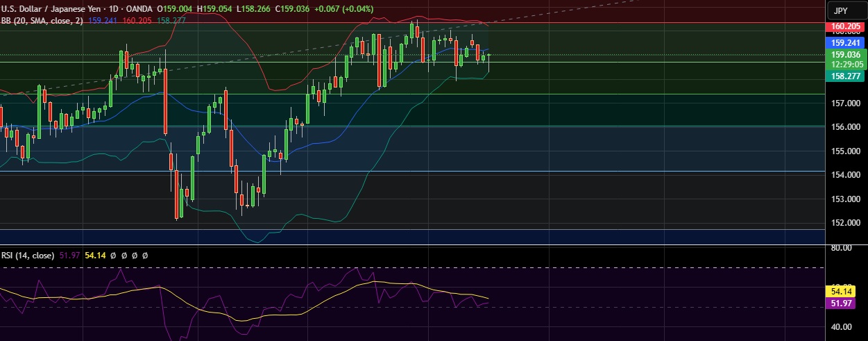Click 153.000 on the price axis
The height and width of the screenshot is (341, 868).
pos(846,199)
